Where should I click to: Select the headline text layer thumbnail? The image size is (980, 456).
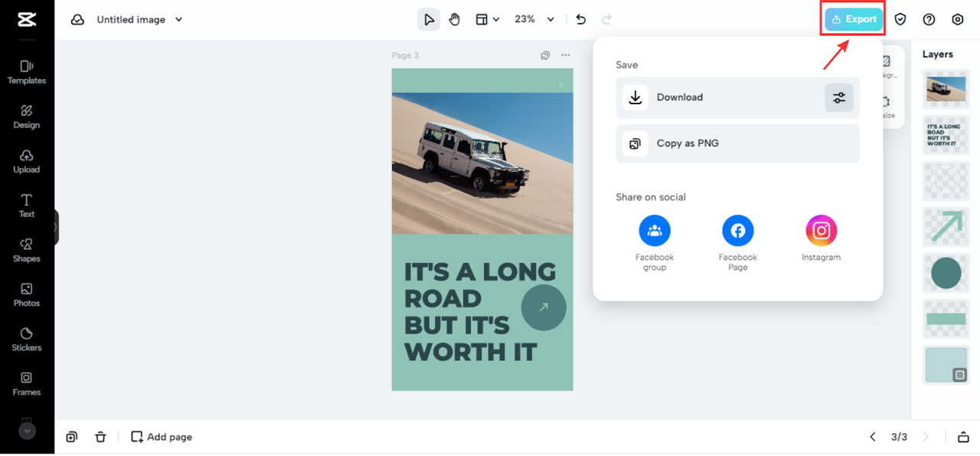(946, 135)
